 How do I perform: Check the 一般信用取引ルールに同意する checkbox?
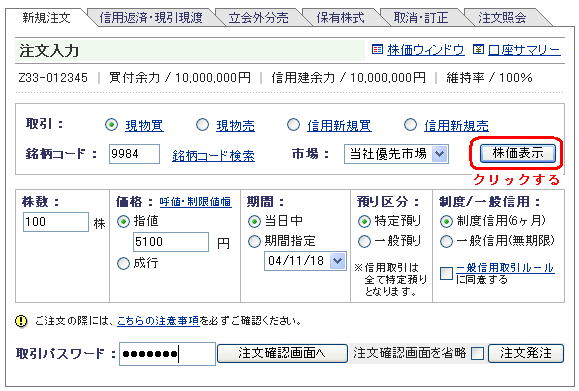click(446, 274)
